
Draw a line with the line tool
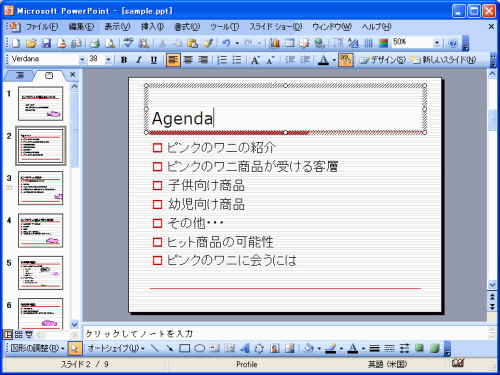click(x=154, y=348)
